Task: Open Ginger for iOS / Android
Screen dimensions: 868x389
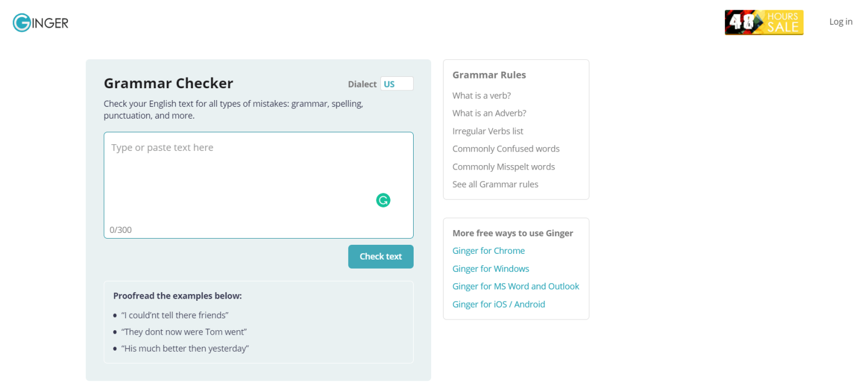Action: 498,304
